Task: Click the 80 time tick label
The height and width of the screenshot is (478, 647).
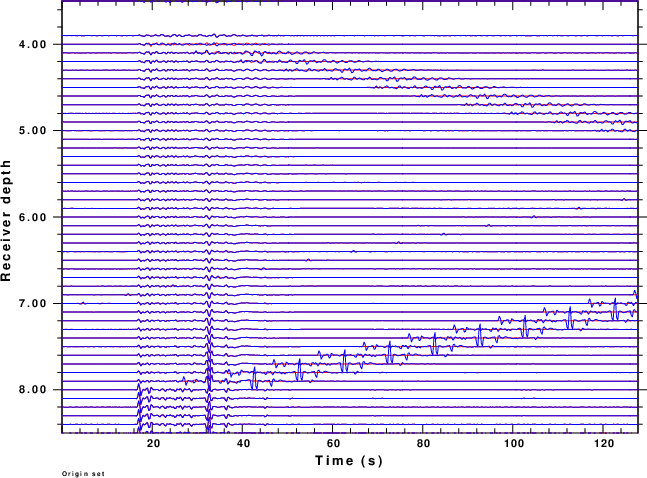Action: click(x=423, y=444)
